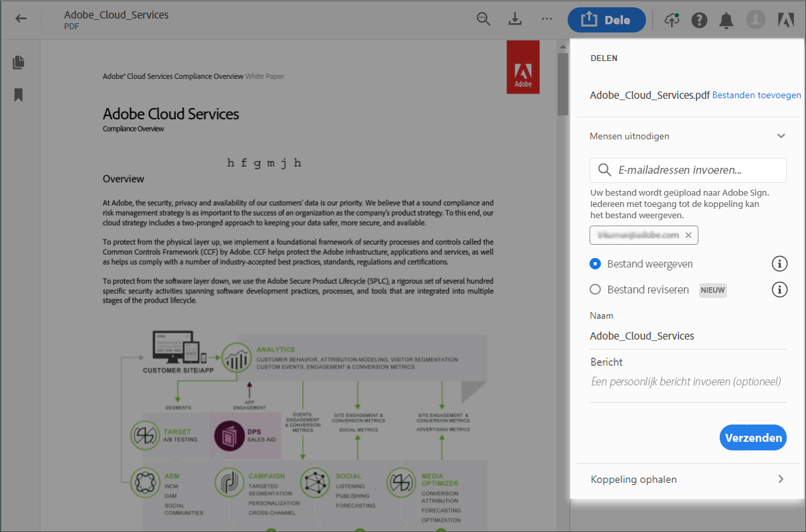Download the PDF file
The height and width of the screenshot is (532, 806).
(515, 19)
